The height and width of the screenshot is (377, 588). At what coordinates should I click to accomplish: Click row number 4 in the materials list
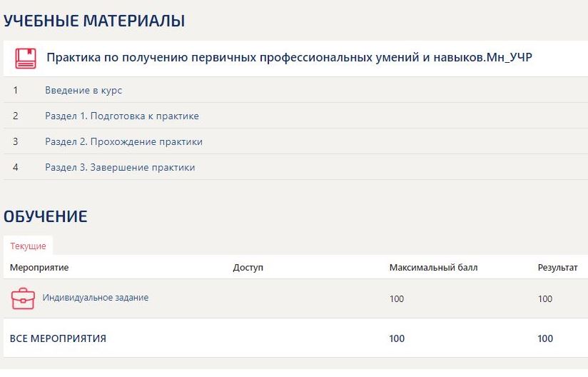tap(15, 167)
